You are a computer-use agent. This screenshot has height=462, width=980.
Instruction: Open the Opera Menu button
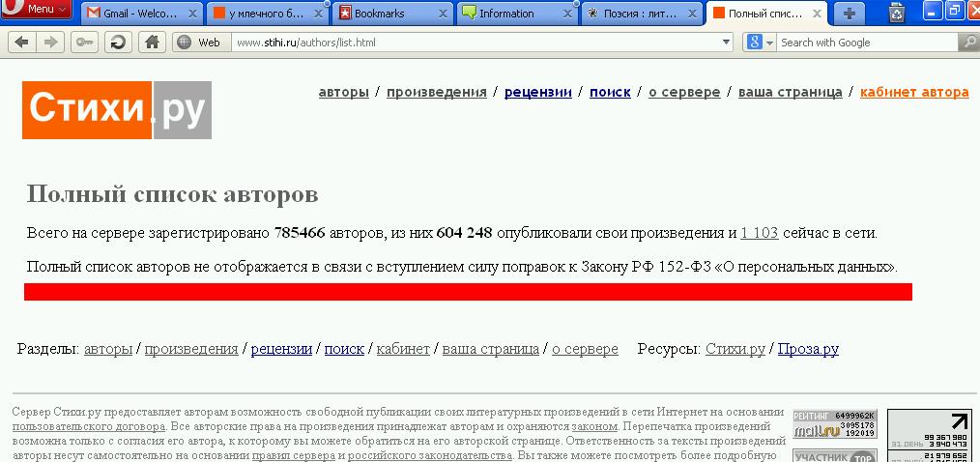pos(37,9)
